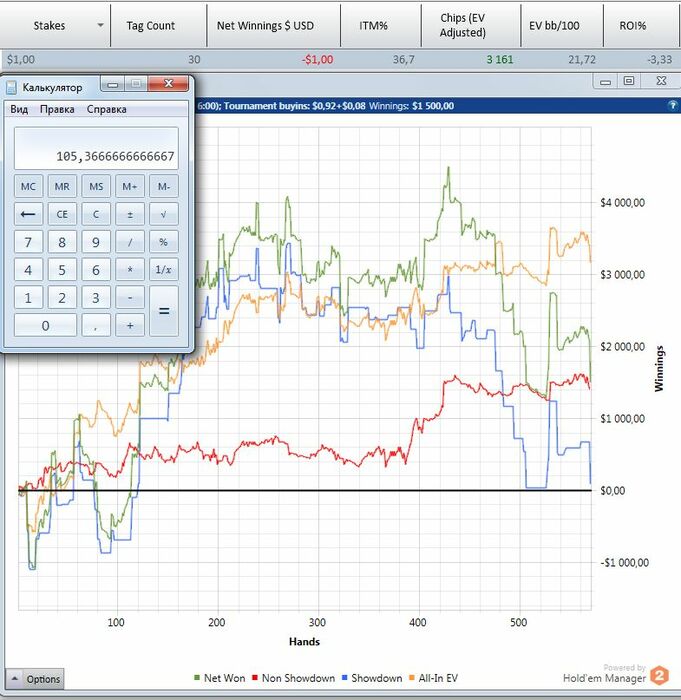The height and width of the screenshot is (700, 681).
Task: Click digit 7 on calculator
Action: [28, 242]
